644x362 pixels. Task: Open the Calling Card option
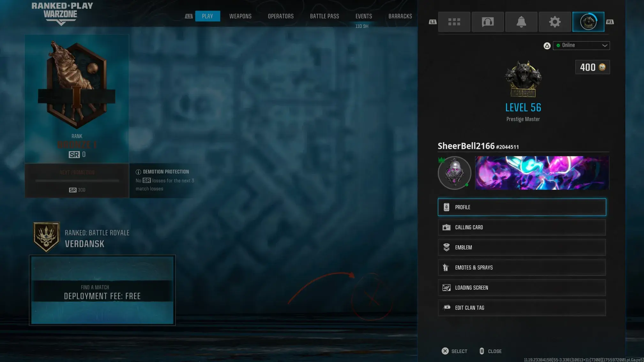click(x=522, y=227)
